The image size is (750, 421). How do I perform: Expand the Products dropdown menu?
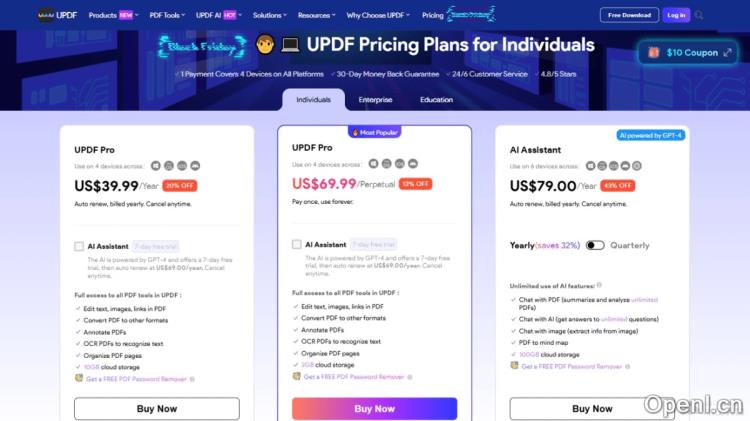pyautogui.click(x=109, y=15)
